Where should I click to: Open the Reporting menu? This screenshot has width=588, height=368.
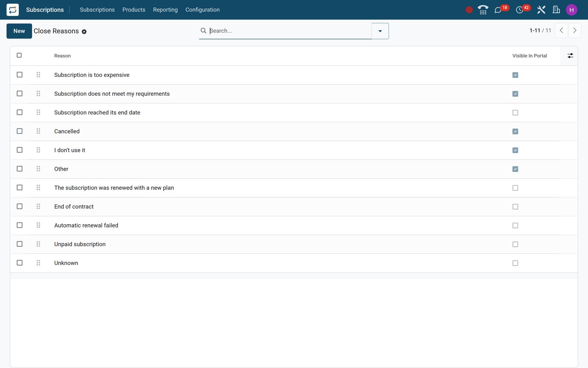165,10
